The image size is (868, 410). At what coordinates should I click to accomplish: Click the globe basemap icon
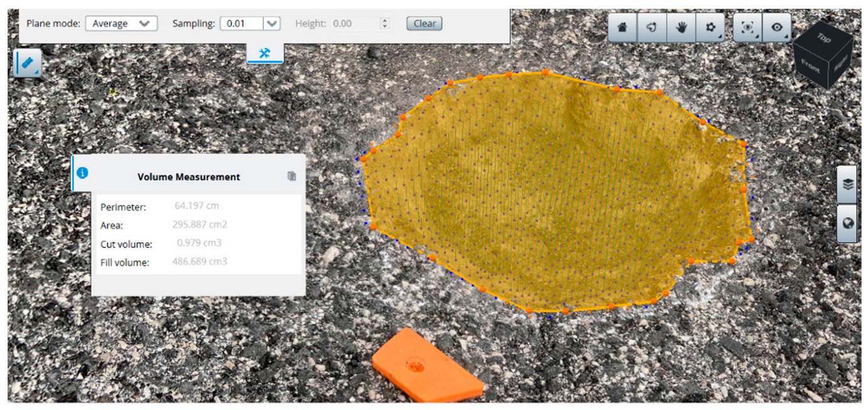(847, 221)
